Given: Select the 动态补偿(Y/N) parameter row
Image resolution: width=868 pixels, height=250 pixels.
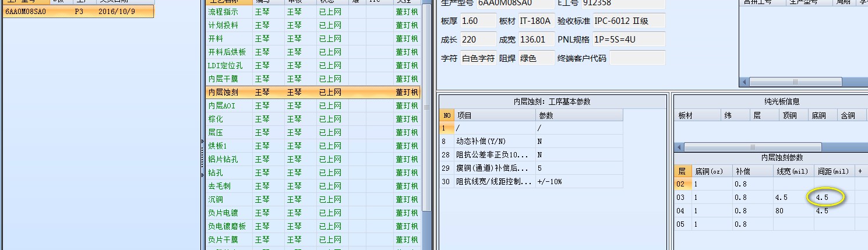Looking at the screenshot, I should click(x=531, y=142).
